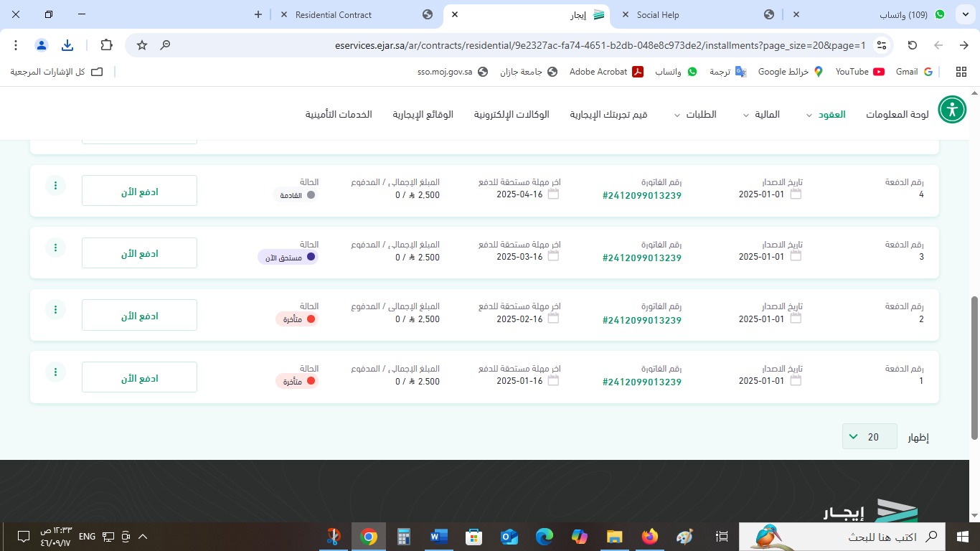
Task: Click the calendar icon beside due date 2025-03-16
Action: [553, 256]
